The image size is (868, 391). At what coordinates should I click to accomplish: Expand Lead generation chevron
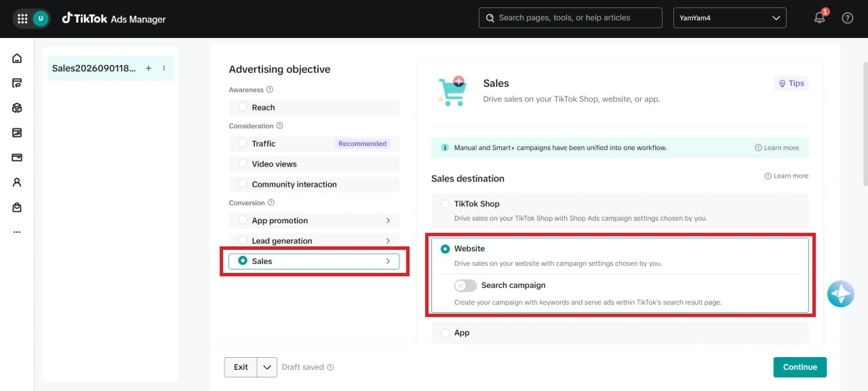point(388,241)
